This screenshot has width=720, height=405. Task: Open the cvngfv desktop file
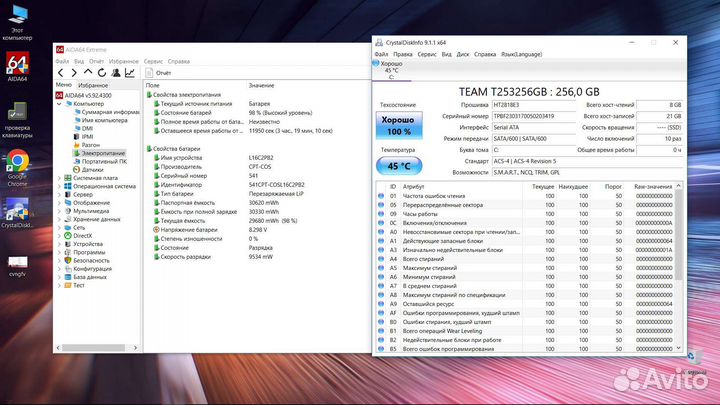pyautogui.click(x=17, y=266)
